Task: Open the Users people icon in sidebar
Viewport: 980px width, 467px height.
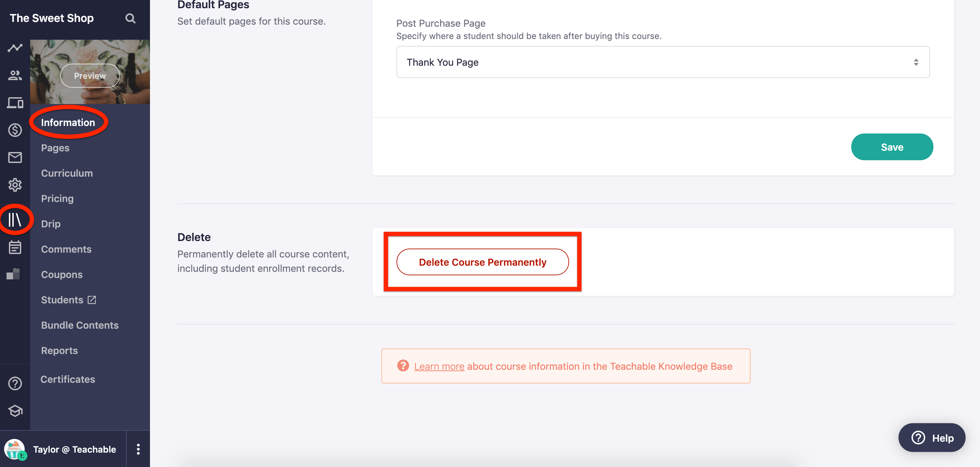Action: (x=15, y=75)
